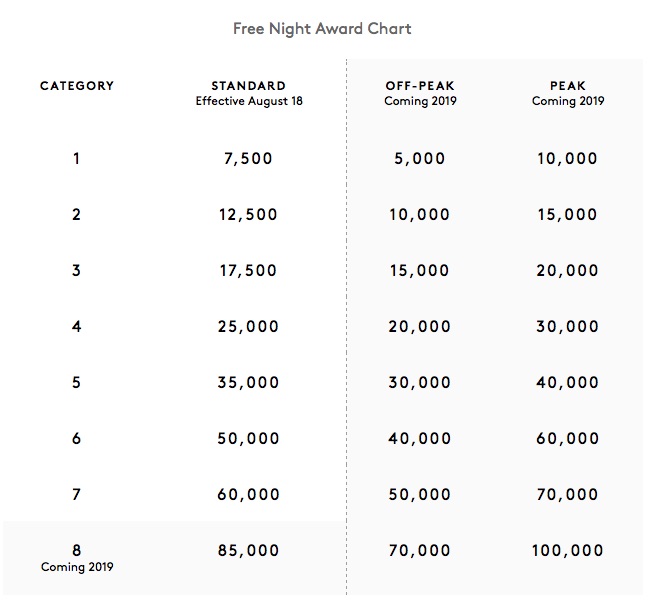Select Category 1 standard rate 7,500
Viewport: 660px width, 611px height.
248,158
